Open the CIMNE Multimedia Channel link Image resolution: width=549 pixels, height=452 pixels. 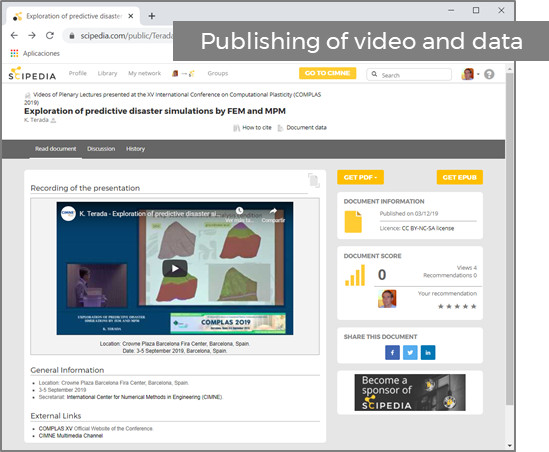pyautogui.click(x=71, y=436)
